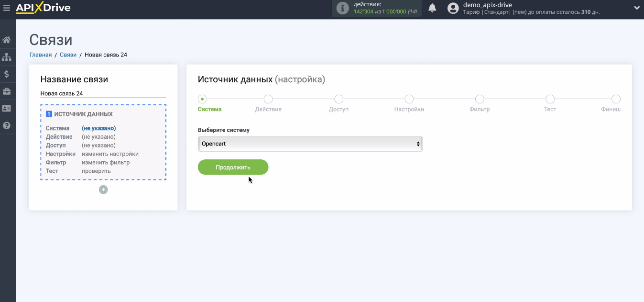Viewport: 644px width, 302px height.
Task: Click the notifications bell icon
Action: tap(432, 8)
